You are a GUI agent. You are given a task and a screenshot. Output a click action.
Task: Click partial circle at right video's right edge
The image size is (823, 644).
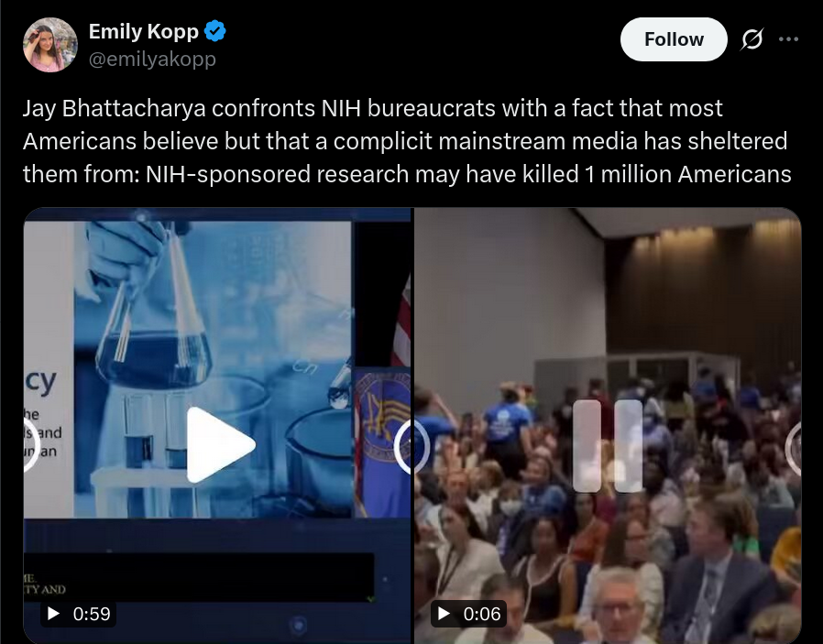point(794,447)
